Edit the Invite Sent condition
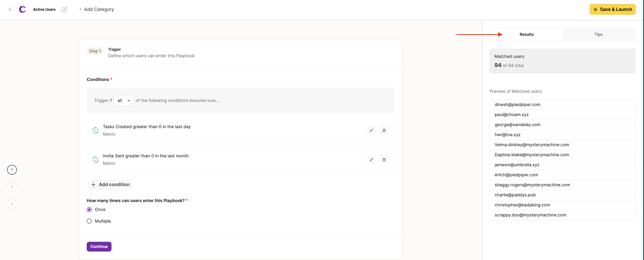Screen dimensions: 644x260 371,160
